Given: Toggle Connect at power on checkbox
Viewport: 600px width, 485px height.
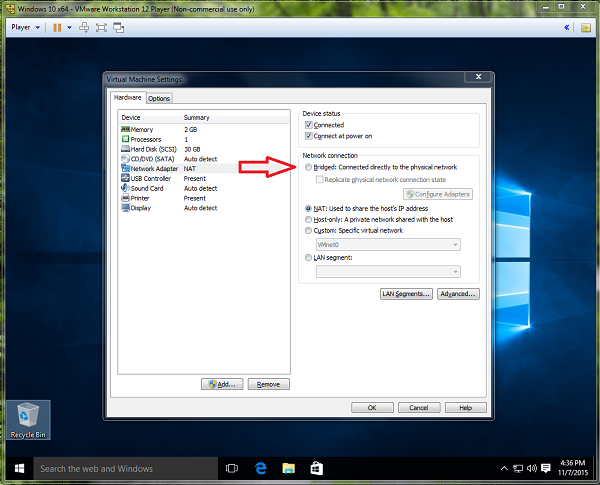Looking at the screenshot, I should [308, 136].
